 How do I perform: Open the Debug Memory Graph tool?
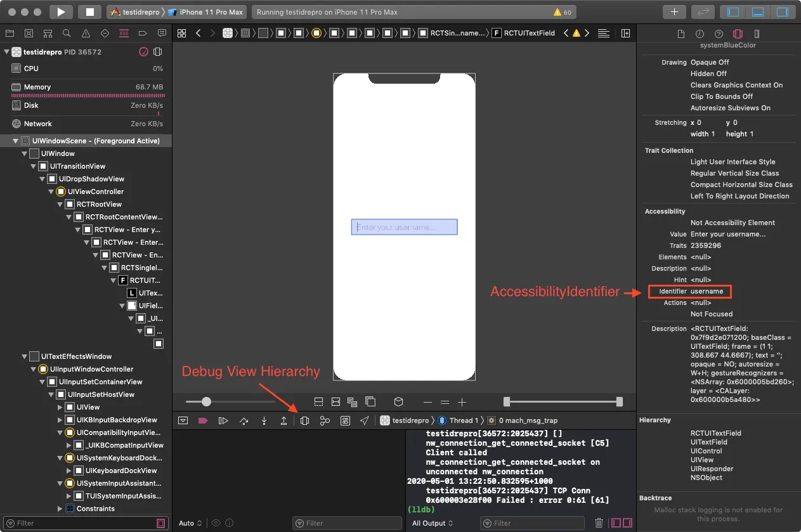coord(325,420)
